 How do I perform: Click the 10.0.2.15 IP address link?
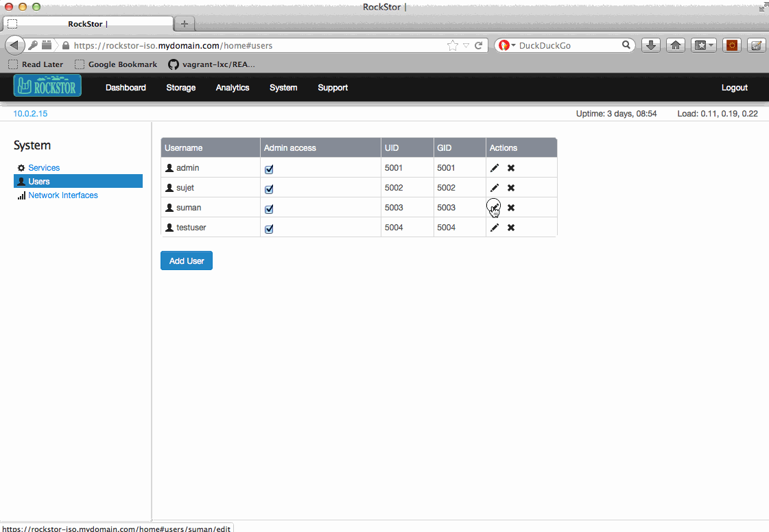pyautogui.click(x=30, y=114)
